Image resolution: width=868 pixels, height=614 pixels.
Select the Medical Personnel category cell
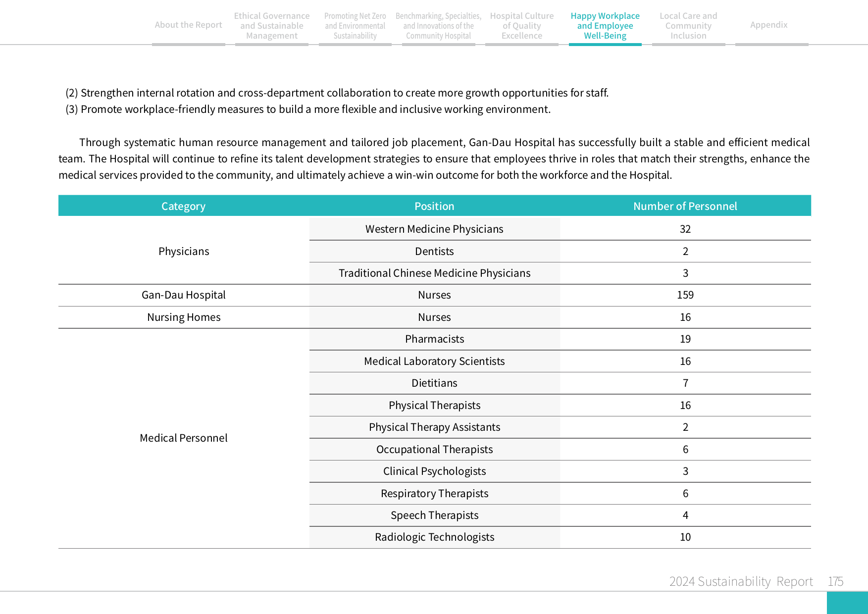click(x=184, y=438)
